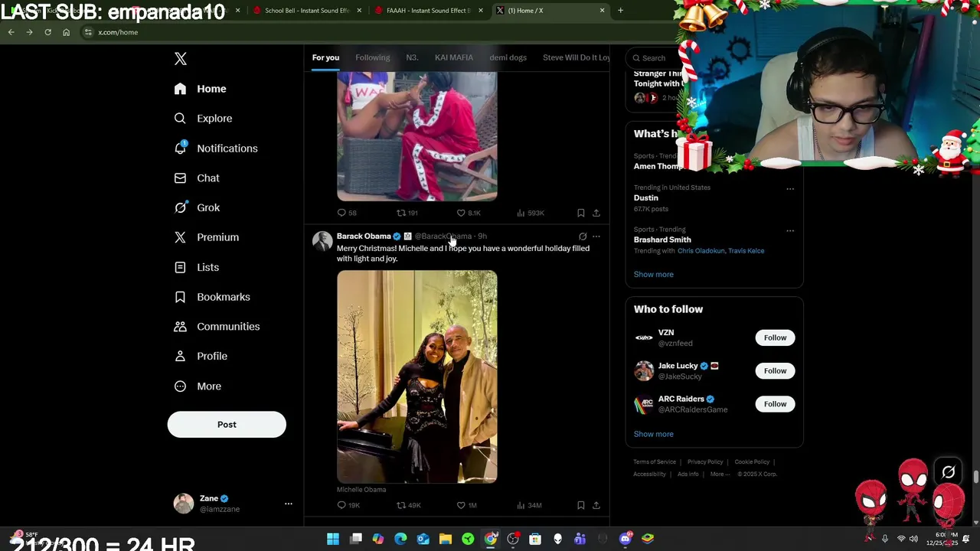Switch to School Bell sound effect tab
Screen dimensions: 980x551
[306, 11]
